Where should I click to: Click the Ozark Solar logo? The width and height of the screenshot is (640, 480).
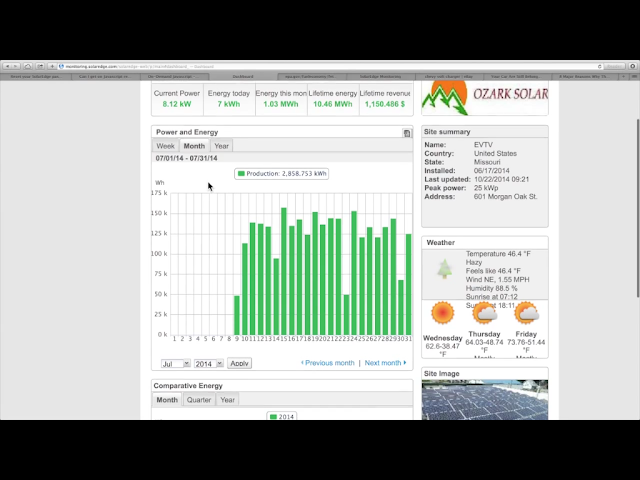[485, 98]
